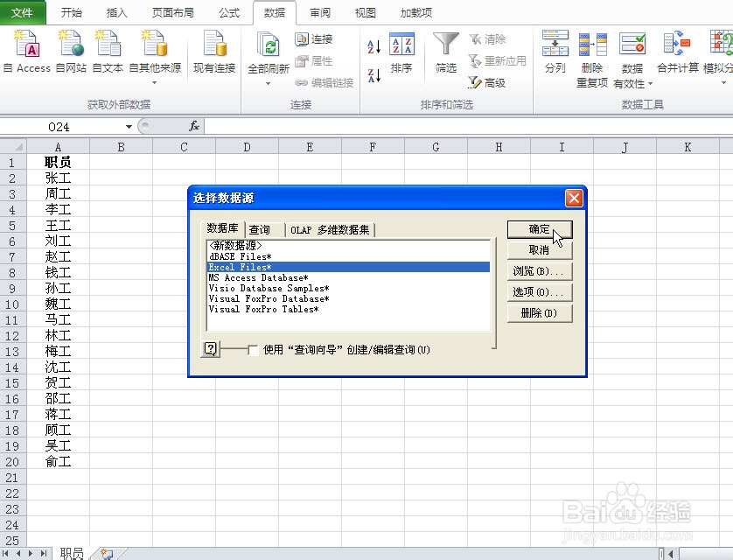Open the 公式 ribbon tab
Screen dimensions: 733x560
click(x=229, y=12)
